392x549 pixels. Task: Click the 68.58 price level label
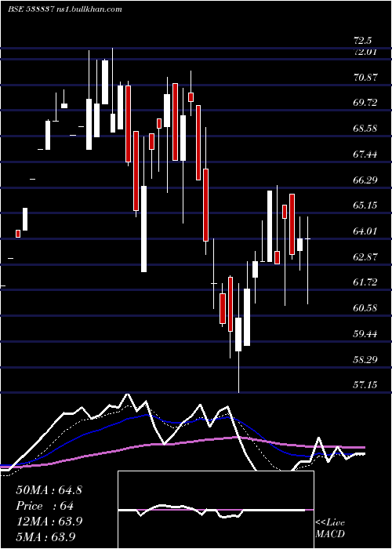pos(366,129)
